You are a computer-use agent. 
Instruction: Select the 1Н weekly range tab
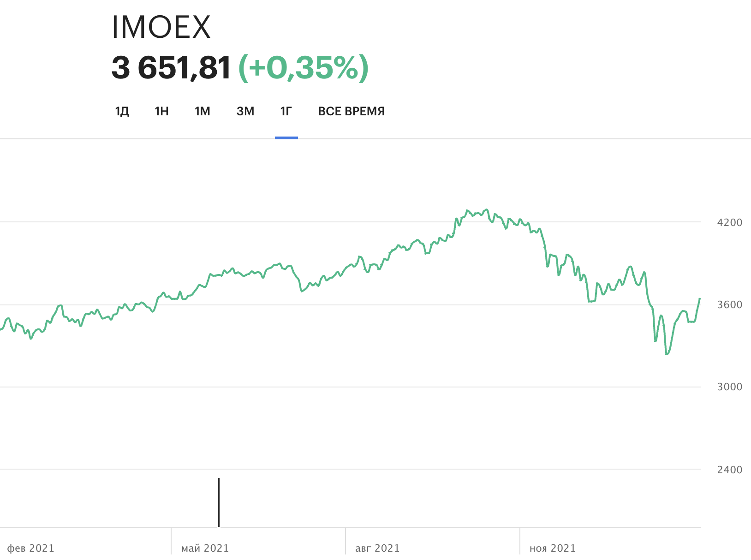(x=161, y=111)
